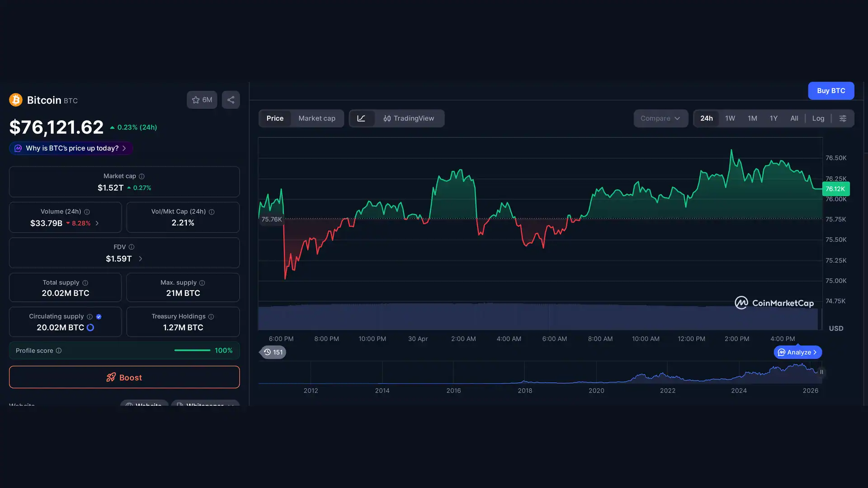Click the Bitcoin logo icon
The width and height of the screenshot is (868, 488).
point(16,100)
